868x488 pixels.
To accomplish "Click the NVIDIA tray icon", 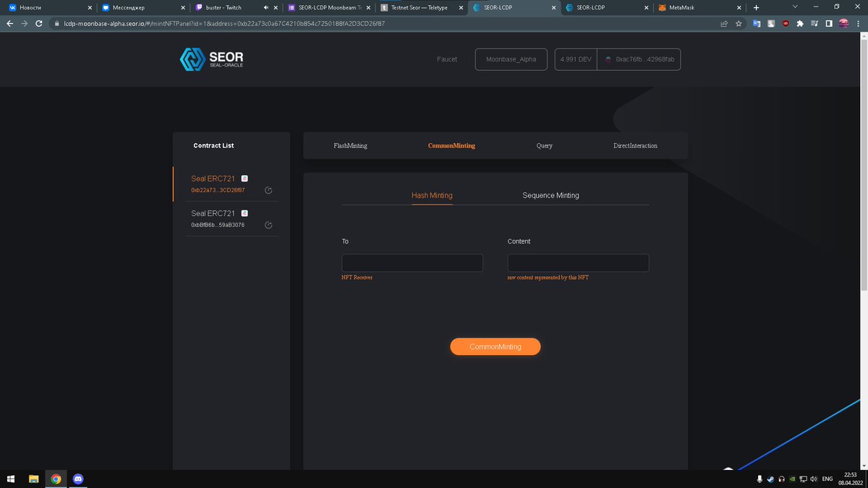I will coord(793,479).
